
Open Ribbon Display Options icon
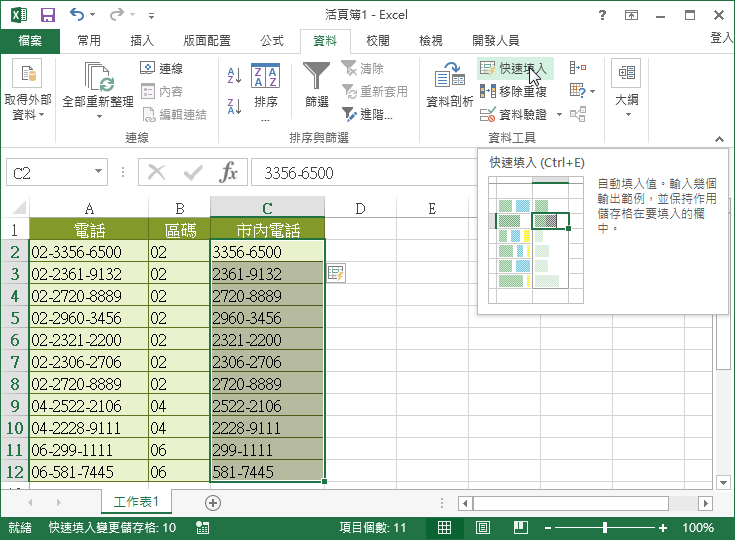pyautogui.click(x=631, y=15)
